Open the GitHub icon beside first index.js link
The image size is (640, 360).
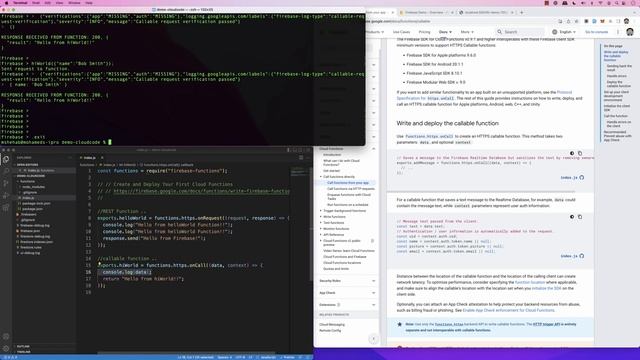click(582, 178)
